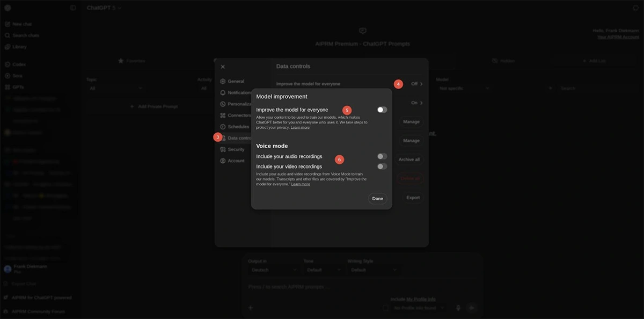Open Sora from the sidebar
This screenshot has height=319, width=644.
pos(14,76)
